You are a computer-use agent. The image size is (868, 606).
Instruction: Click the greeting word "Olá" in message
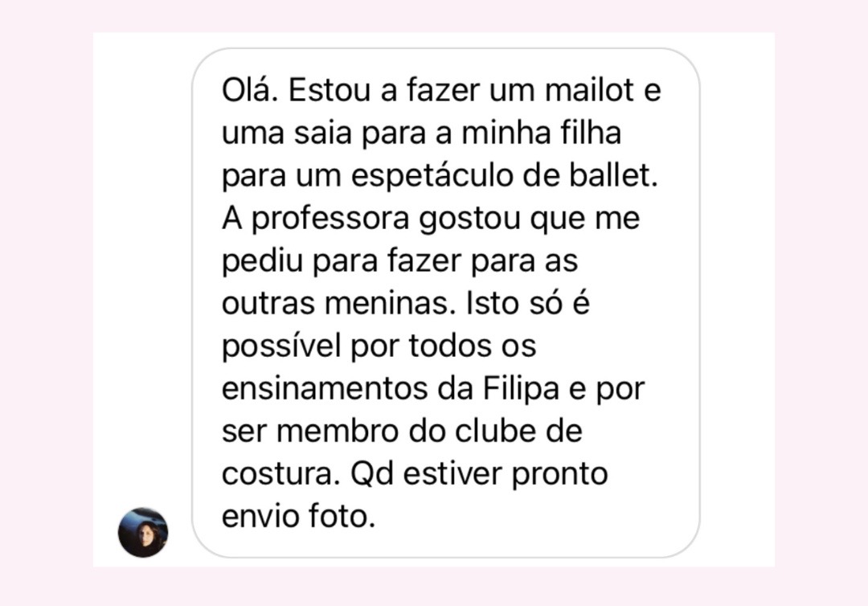(x=248, y=90)
